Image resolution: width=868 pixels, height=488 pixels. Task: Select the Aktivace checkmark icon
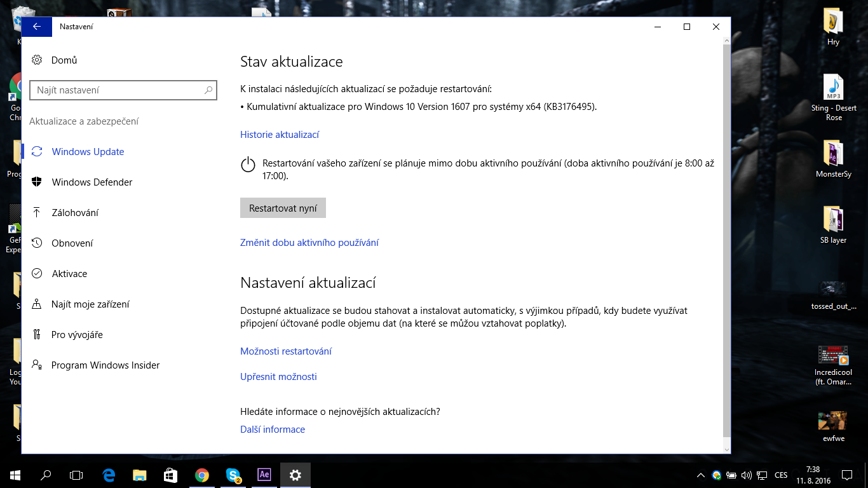coord(37,274)
